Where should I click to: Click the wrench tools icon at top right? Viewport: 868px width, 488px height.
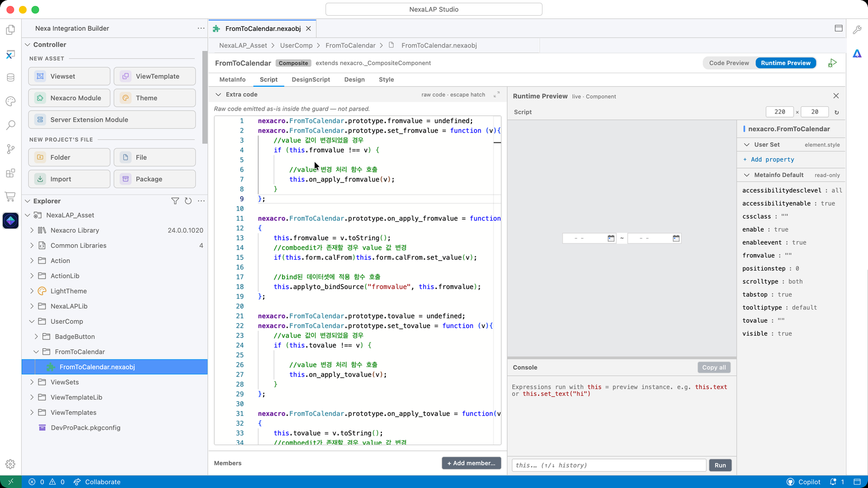(x=857, y=30)
